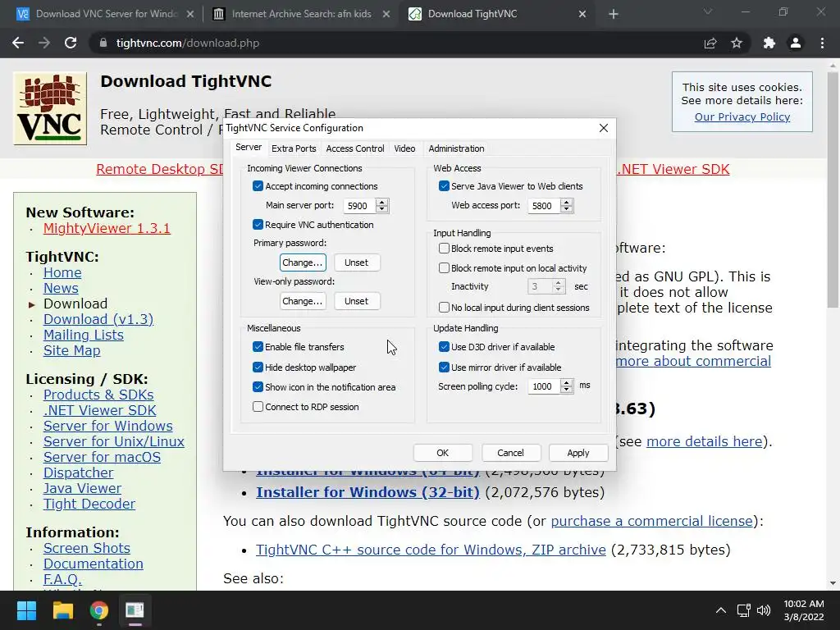Toggle Serve Java Viewer to Web clients
840x630 pixels.
click(444, 186)
